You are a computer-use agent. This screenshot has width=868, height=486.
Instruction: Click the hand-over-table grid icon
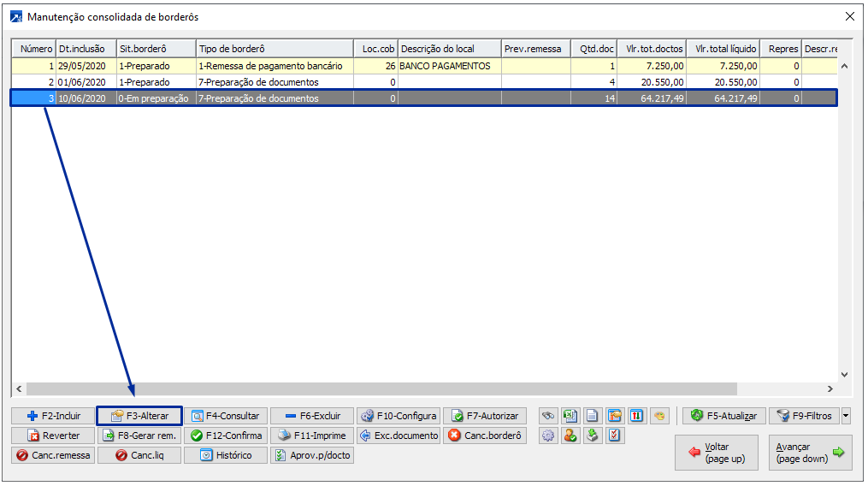615,416
